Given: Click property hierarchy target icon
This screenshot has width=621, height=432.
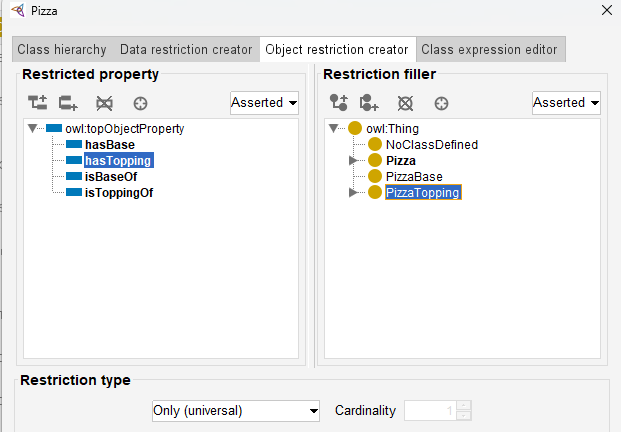Looking at the screenshot, I should [x=140, y=103].
